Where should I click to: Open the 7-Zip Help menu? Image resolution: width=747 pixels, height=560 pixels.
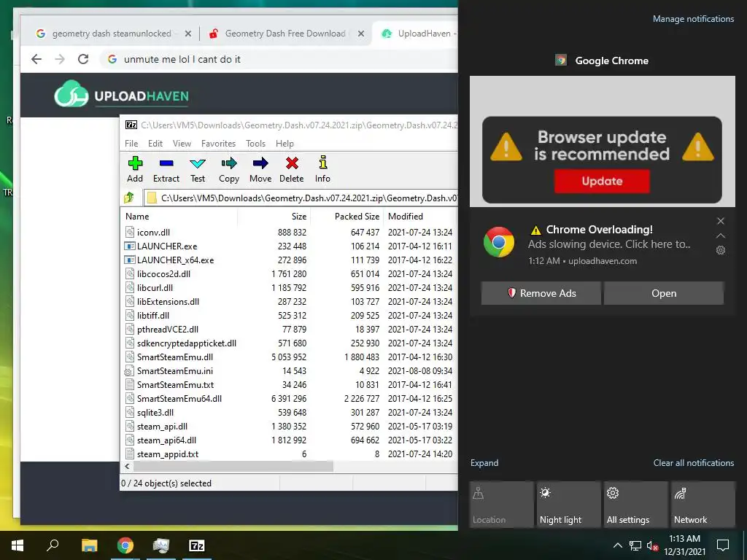click(x=285, y=144)
